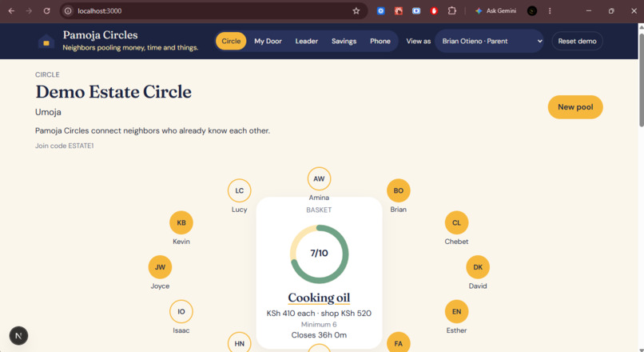Click the FA avatar circle
Screen dimensions: 644x352
coord(399,342)
